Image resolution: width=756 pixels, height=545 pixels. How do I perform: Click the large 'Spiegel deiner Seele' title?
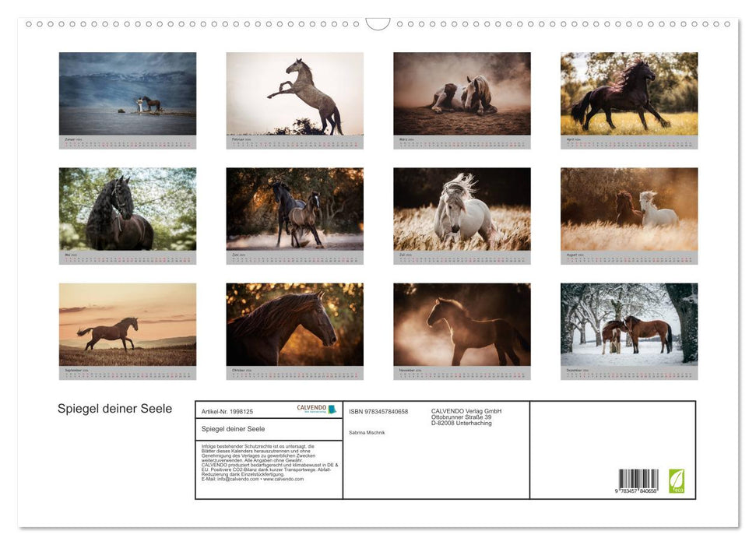[115, 409]
